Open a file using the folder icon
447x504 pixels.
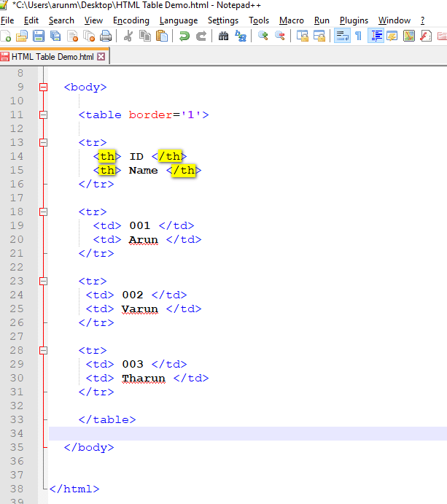(22, 36)
